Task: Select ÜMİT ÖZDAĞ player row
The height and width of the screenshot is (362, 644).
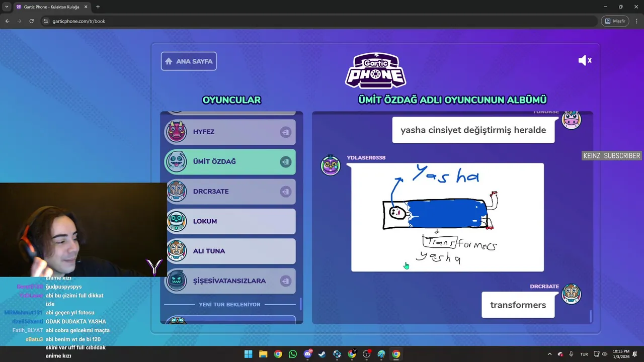Action: click(230, 161)
